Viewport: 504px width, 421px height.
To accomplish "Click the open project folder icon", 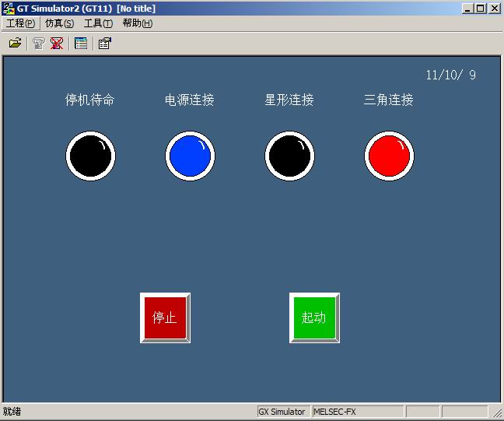I will tap(15, 44).
